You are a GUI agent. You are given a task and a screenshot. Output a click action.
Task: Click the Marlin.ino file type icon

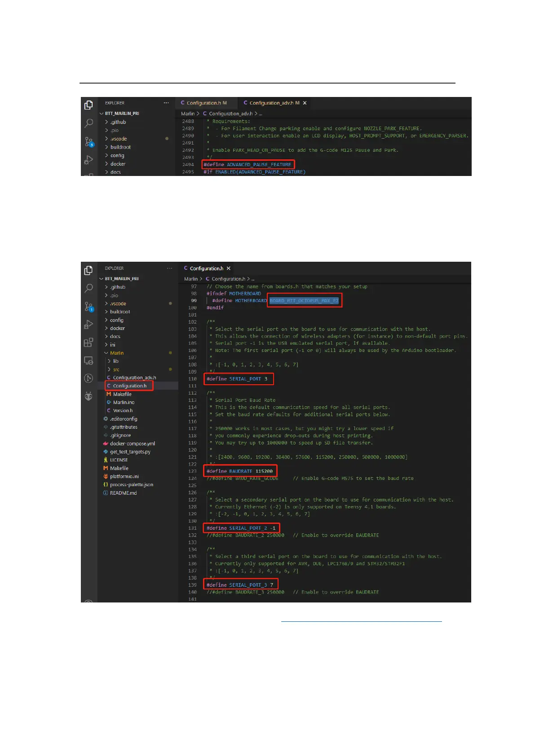click(x=109, y=402)
